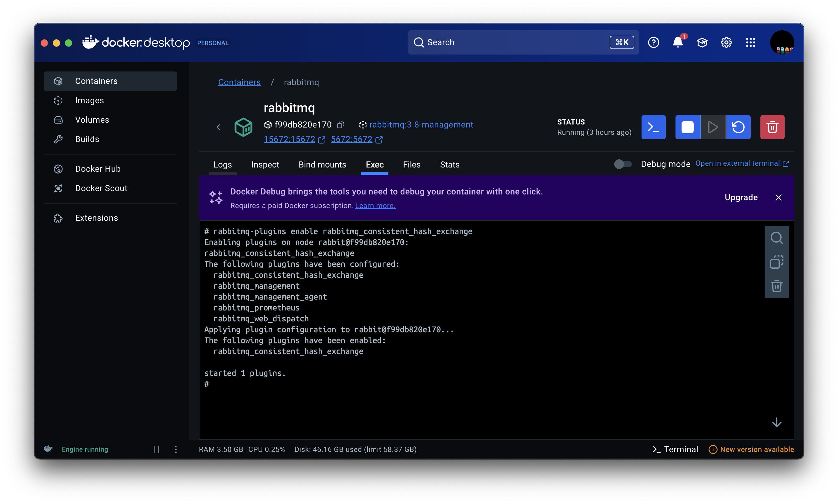
Task: Go back using the left chevron
Action: 218,127
